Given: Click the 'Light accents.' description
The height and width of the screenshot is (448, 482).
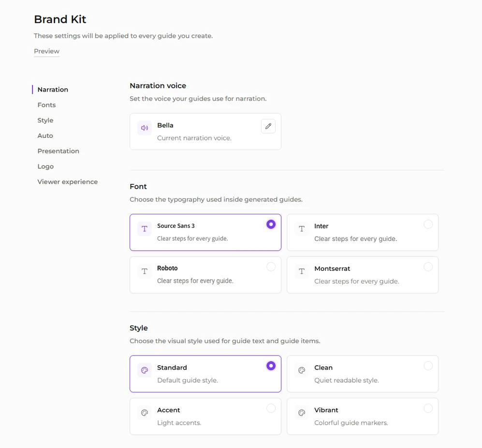Looking at the screenshot, I should coord(179,423).
